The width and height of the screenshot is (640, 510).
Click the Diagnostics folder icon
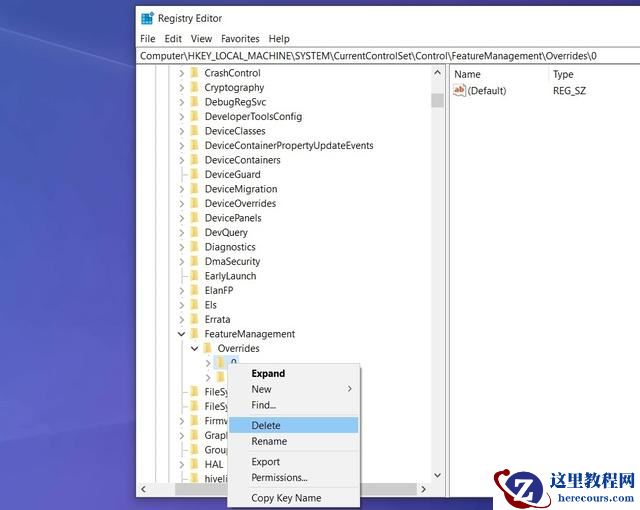click(195, 247)
